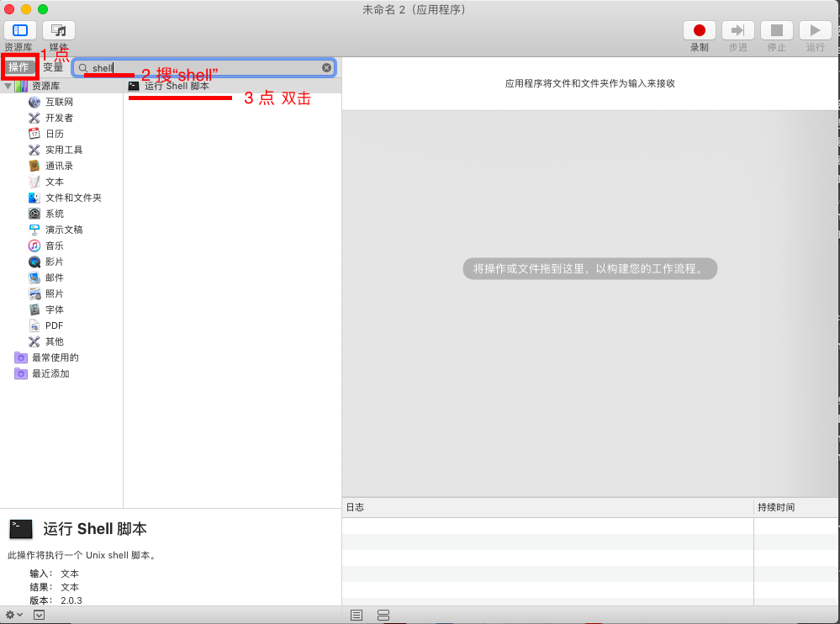This screenshot has height=624, width=840.
Task: Clear the shell search field text
Action: (326, 68)
